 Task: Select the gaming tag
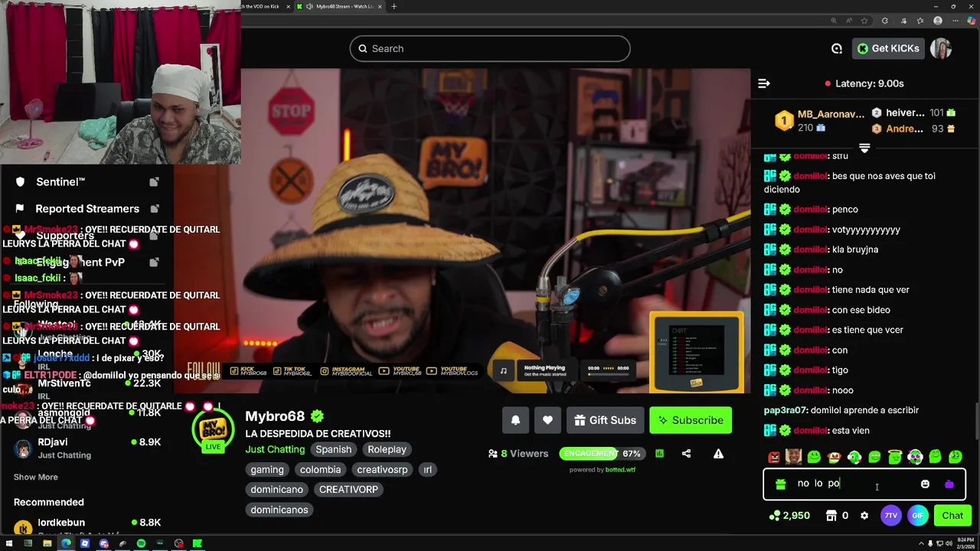tap(267, 469)
